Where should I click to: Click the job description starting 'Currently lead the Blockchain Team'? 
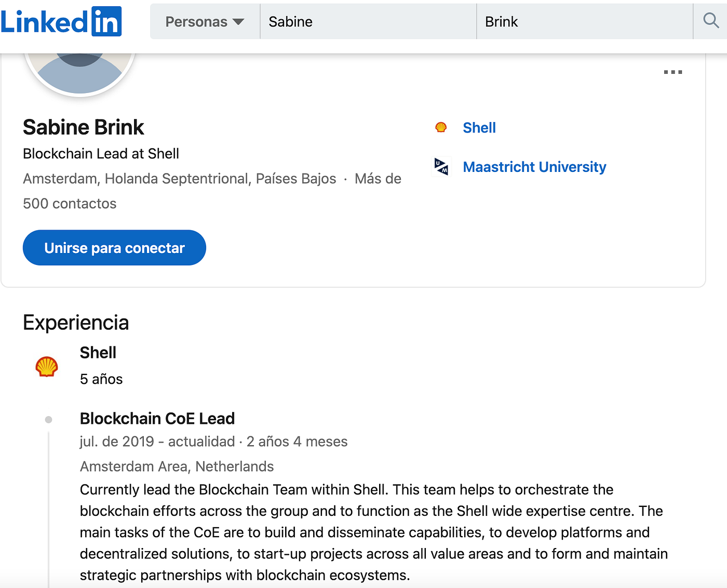374,532
